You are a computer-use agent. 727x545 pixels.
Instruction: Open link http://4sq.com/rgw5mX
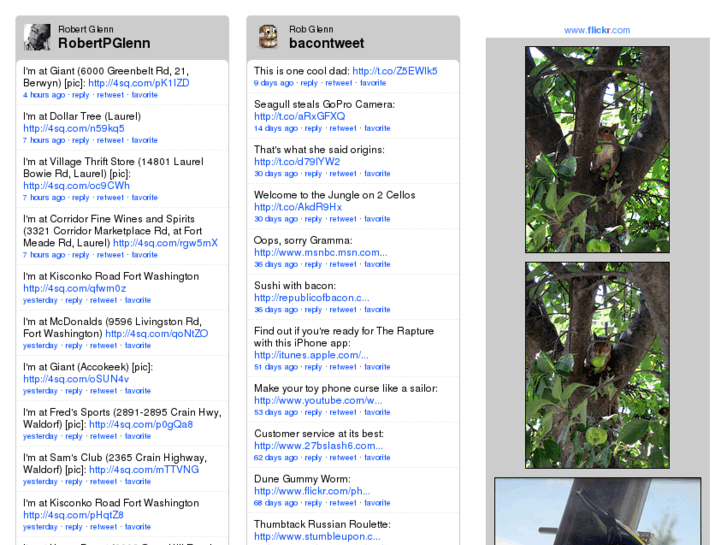pyautogui.click(x=166, y=243)
